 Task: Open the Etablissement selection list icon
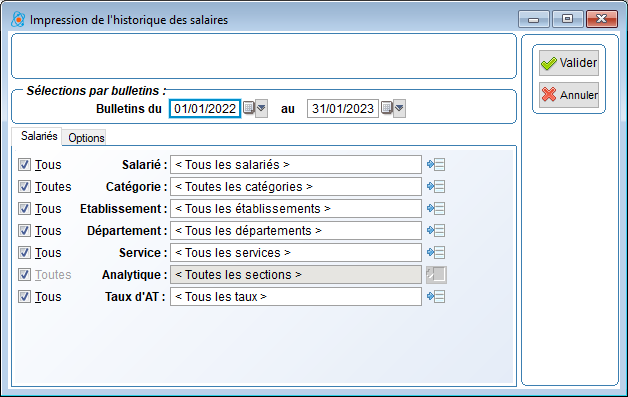[x=436, y=209]
